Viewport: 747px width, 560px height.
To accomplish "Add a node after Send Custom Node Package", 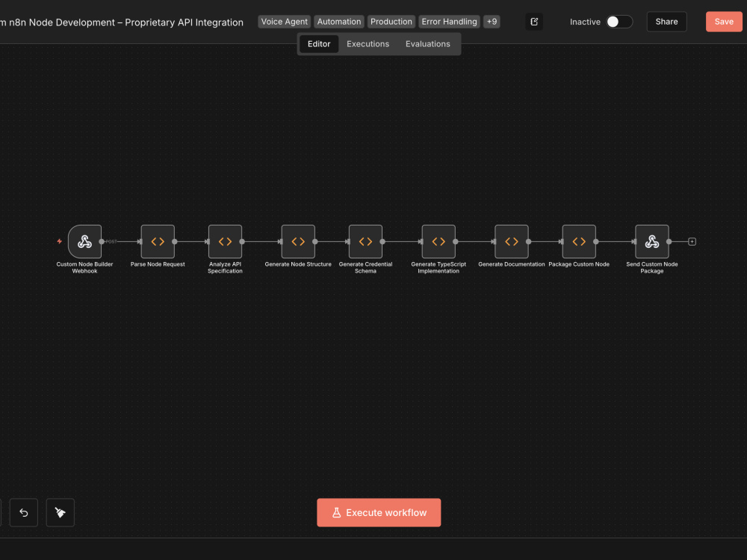I will point(692,242).
